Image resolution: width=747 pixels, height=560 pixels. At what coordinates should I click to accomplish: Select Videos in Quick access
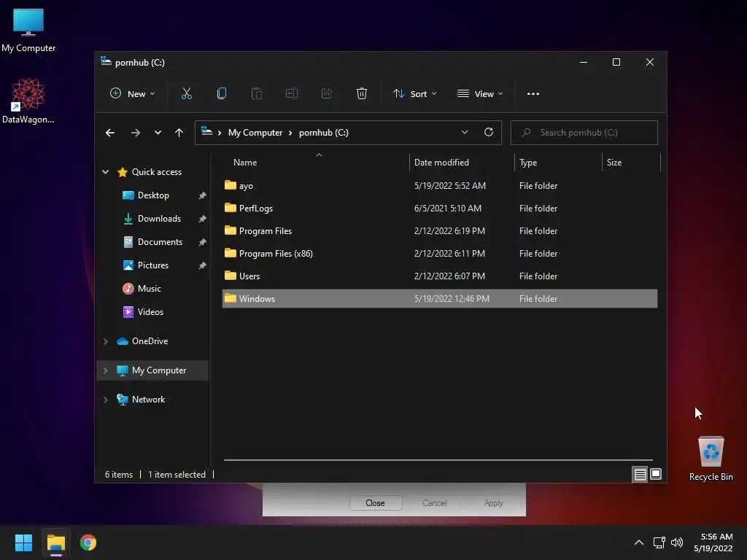coord(150,312)
